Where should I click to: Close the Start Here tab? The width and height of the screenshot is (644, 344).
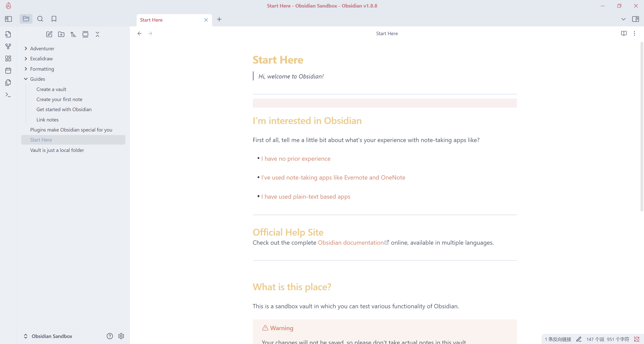(x=206, y=20)
